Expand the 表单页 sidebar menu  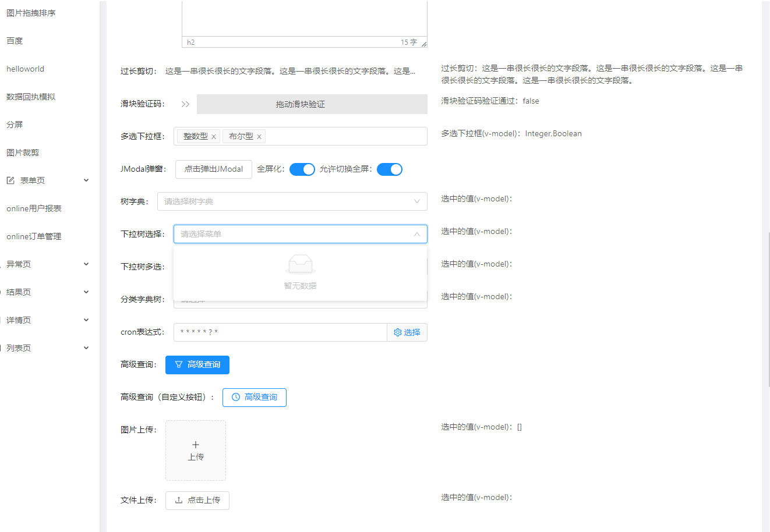[x=86, y=180]
